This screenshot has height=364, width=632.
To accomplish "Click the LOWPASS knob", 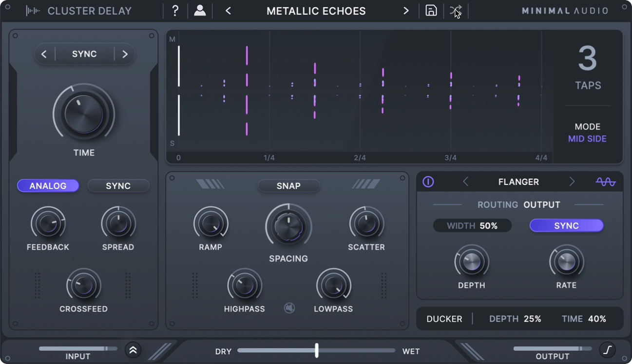I will click(x=333, y=285).
